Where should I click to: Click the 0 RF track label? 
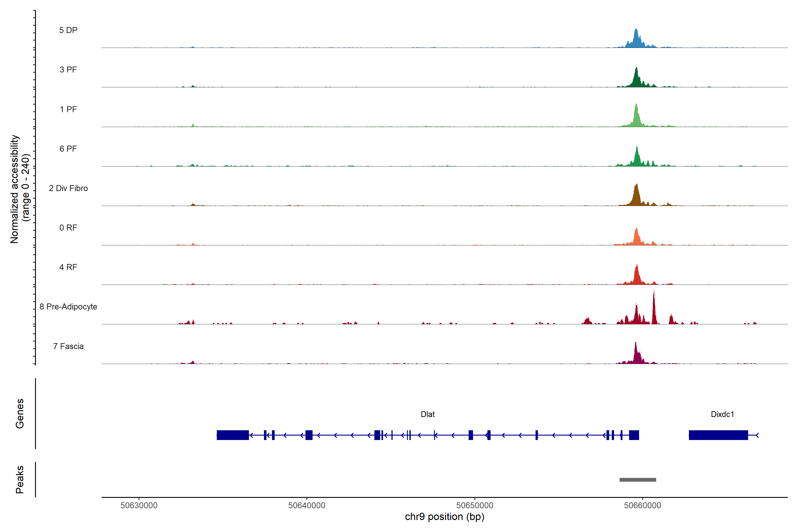click(x=68, y=228)
